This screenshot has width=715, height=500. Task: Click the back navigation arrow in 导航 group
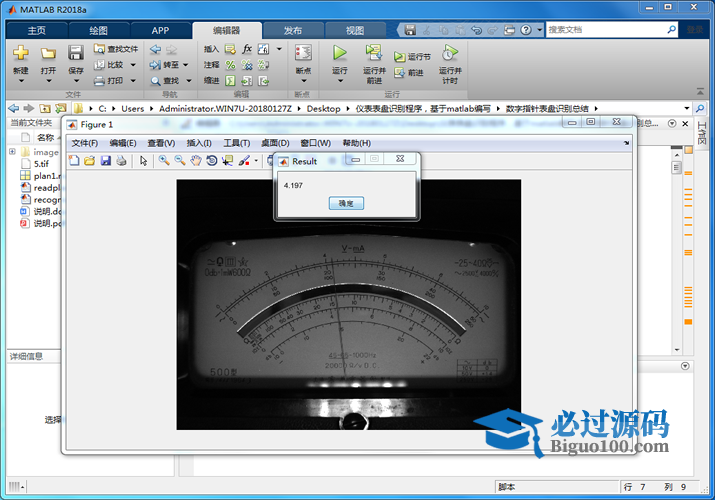[155, 49]
